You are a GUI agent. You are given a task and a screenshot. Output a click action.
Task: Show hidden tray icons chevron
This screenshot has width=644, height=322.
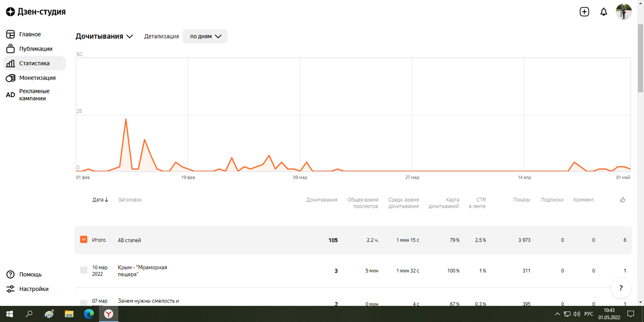[557, 314]
